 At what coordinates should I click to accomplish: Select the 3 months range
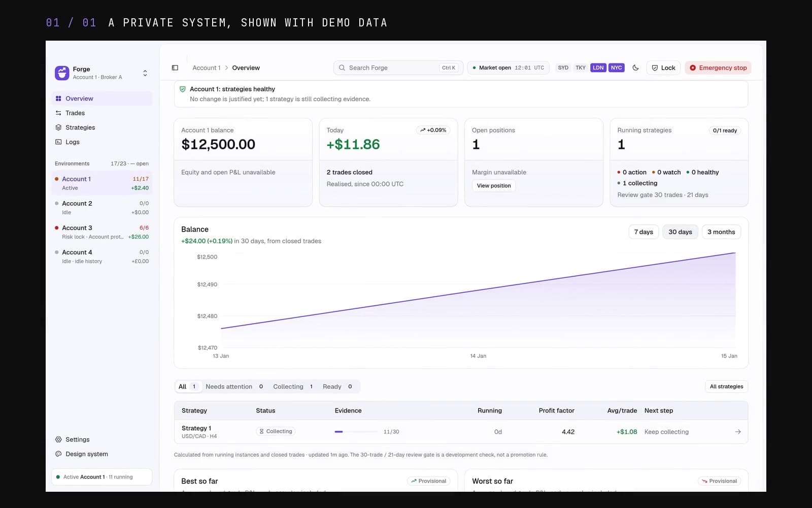pyautogui.click(x=721, y=232)
